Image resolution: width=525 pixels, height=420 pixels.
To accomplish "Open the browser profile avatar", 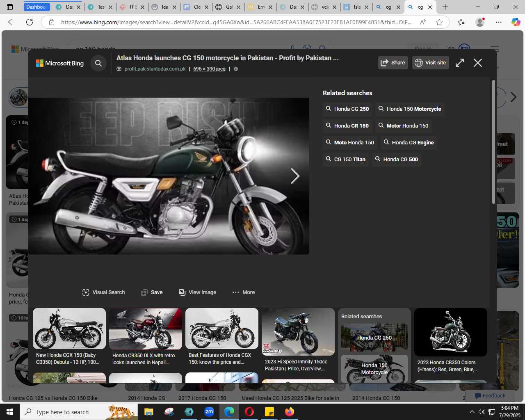I will pyautogui.click(x=479, y=22).
